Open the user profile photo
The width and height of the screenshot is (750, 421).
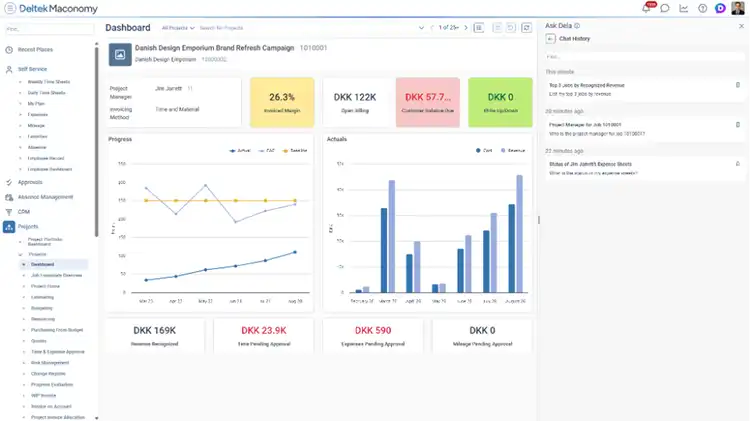pyautogui.click(x=738, y=8)
